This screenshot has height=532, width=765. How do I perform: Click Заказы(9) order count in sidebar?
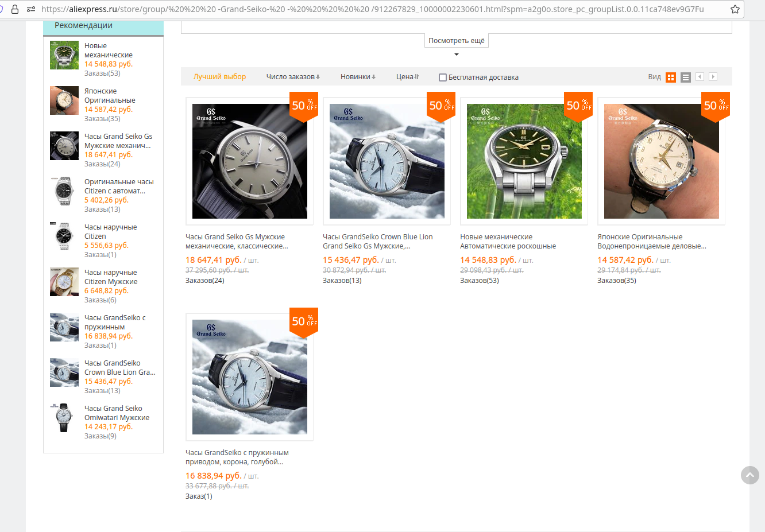(101, 436)
